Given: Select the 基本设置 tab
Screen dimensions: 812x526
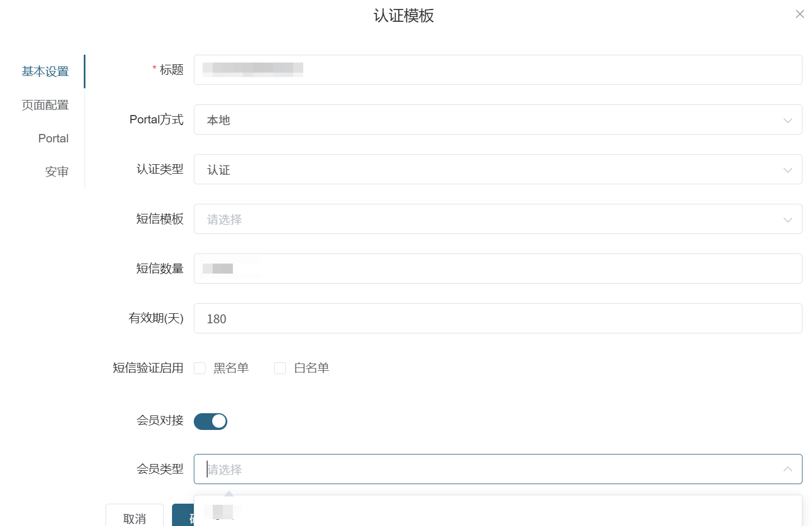Looking at the screenshot, I should point(45,71).
